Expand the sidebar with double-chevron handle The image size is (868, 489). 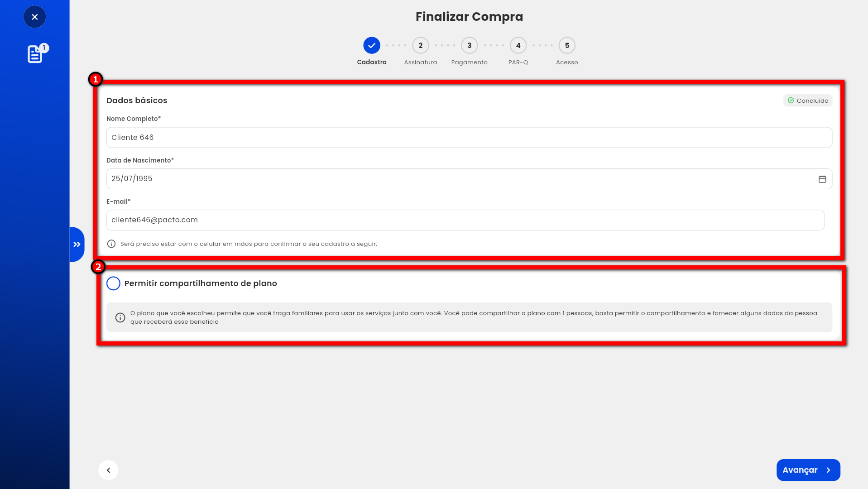coord(77,244)
